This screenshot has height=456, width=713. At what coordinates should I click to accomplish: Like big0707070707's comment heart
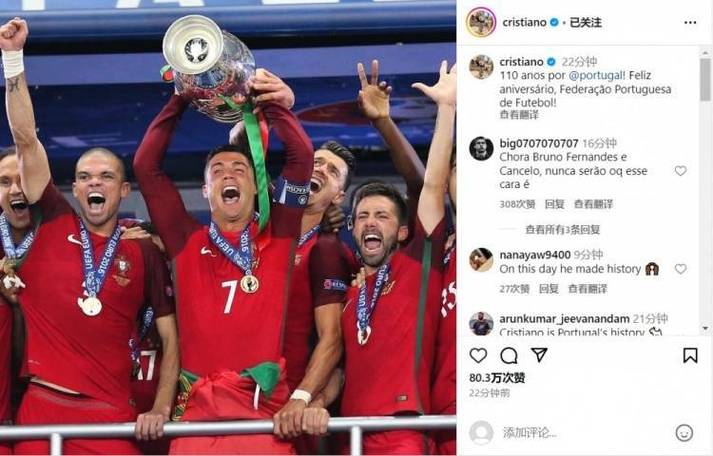point(680,171)
